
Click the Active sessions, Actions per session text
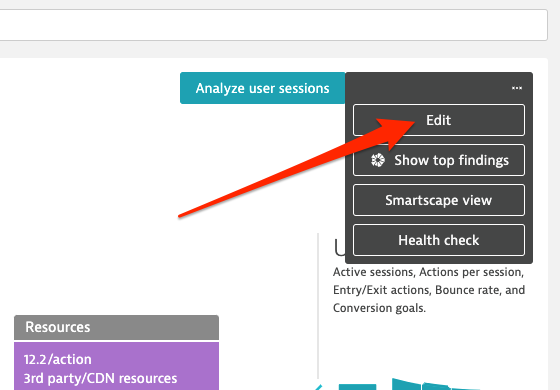(x=428, y=272)
